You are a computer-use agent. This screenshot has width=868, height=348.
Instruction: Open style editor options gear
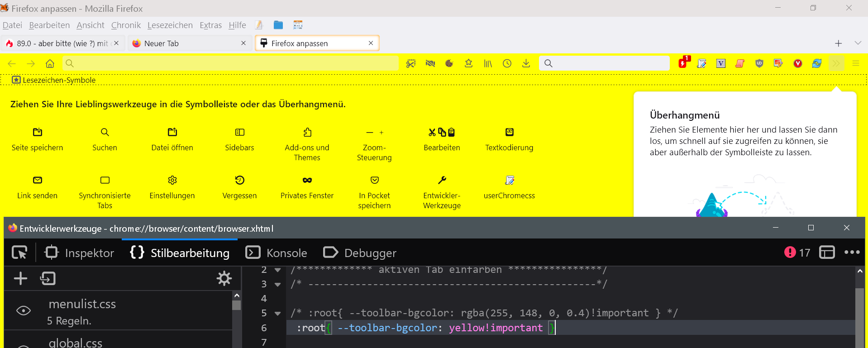point(224,278)
